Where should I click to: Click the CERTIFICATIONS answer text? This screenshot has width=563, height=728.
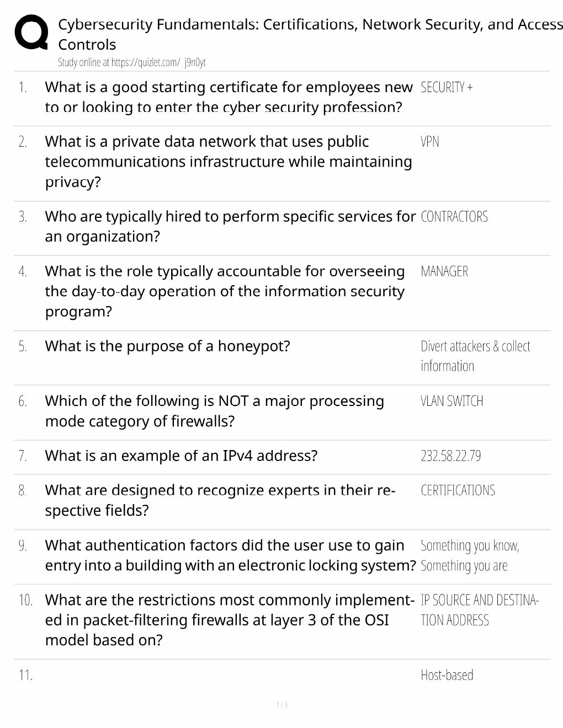458,490
